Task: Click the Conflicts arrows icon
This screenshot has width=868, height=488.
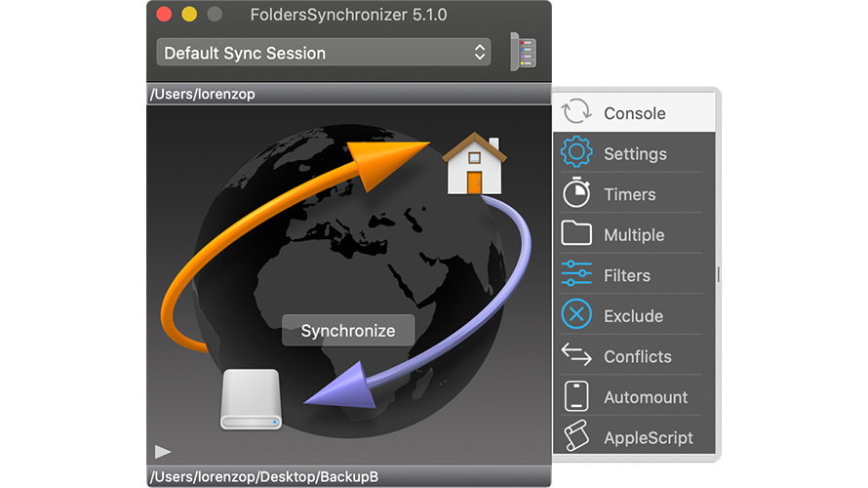Action: (576, 354)
